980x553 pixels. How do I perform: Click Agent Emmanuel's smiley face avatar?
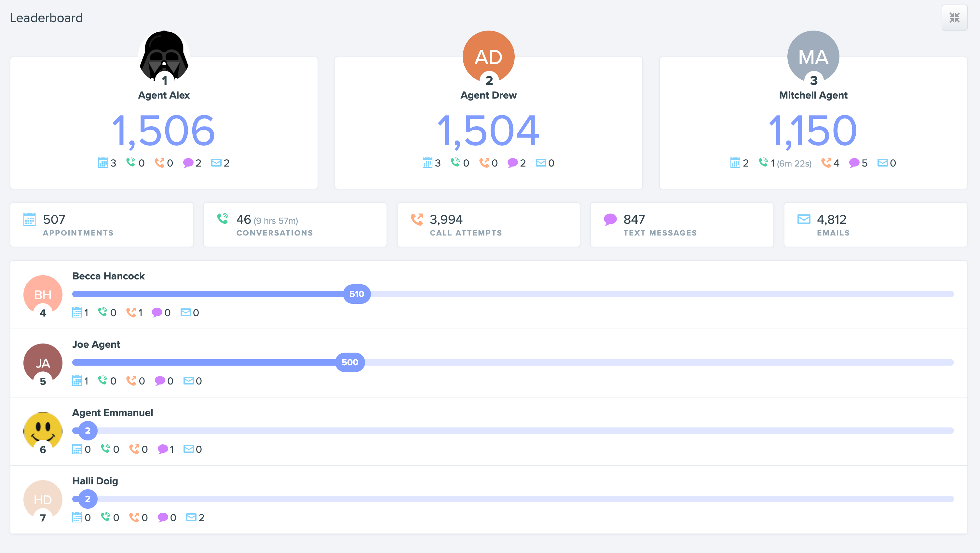42,431
